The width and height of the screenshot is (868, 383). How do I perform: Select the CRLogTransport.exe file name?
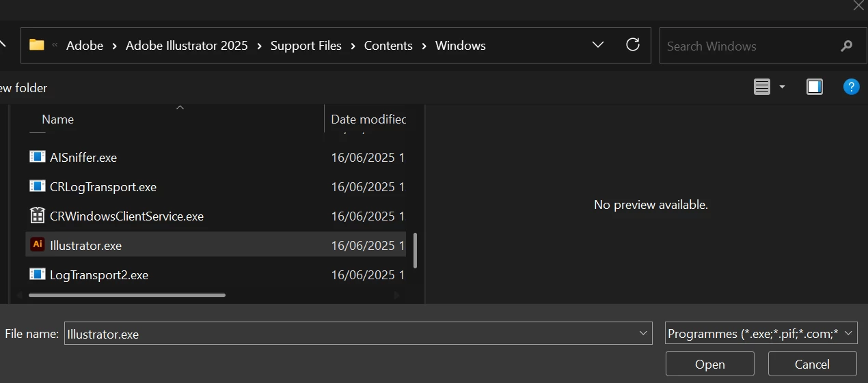tap(103, 186)
